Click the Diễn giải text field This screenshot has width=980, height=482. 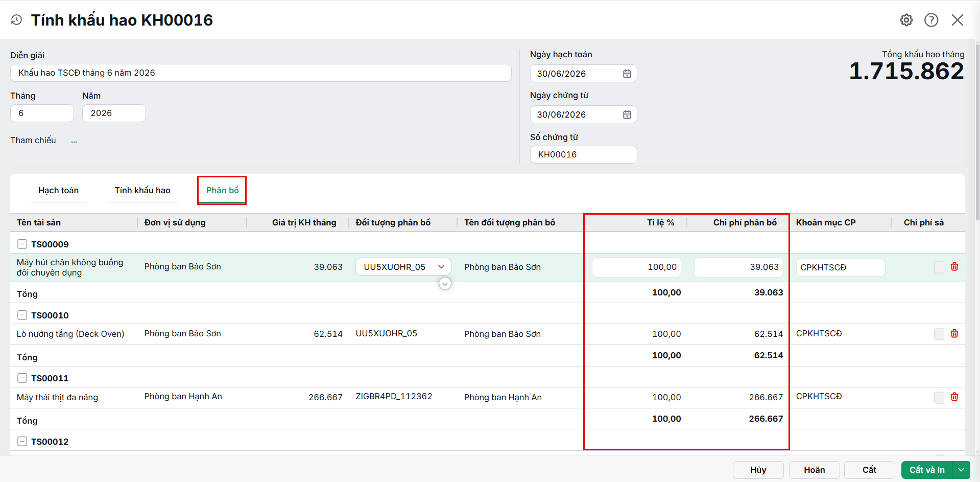260,73
